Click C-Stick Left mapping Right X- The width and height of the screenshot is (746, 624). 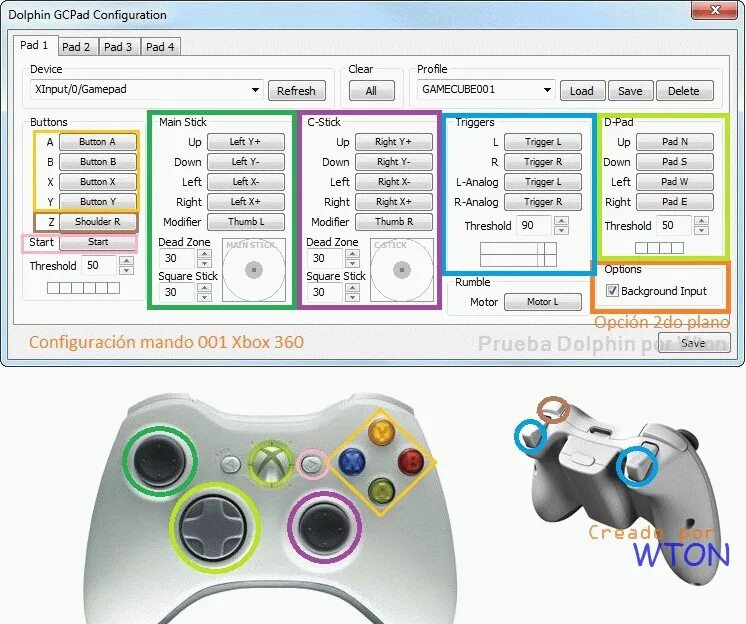point(393,182)
